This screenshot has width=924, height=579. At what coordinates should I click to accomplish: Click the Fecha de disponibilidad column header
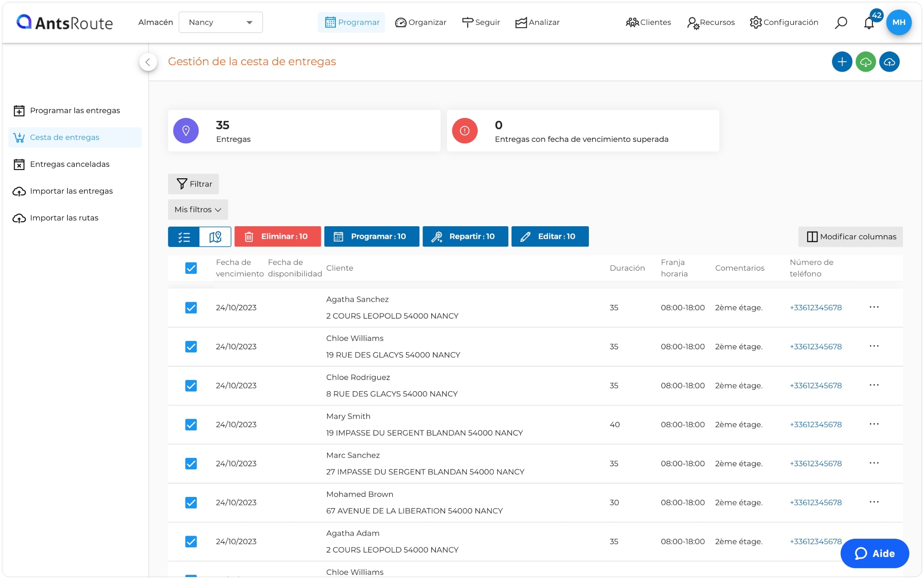click(295, 268)
